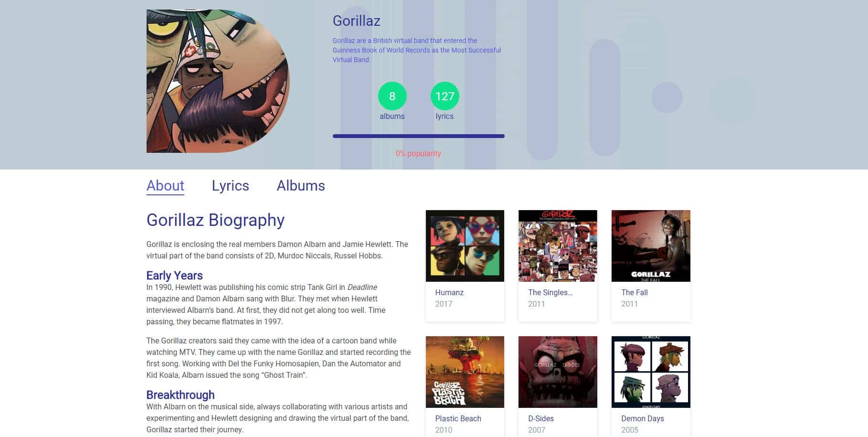Click the Gorillaz artist name heading
The image size is (868, 437).
pos(357,21)
